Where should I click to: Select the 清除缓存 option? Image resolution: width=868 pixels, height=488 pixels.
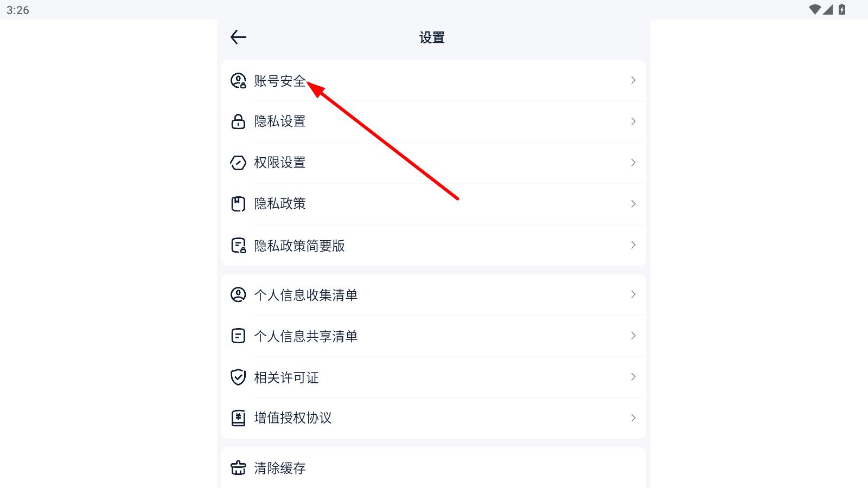point(280,468)
